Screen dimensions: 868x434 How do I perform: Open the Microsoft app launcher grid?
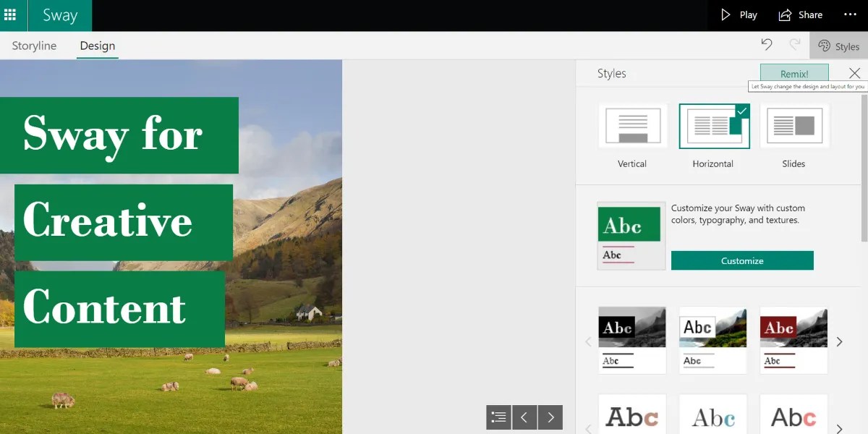(x=11, y=14)
